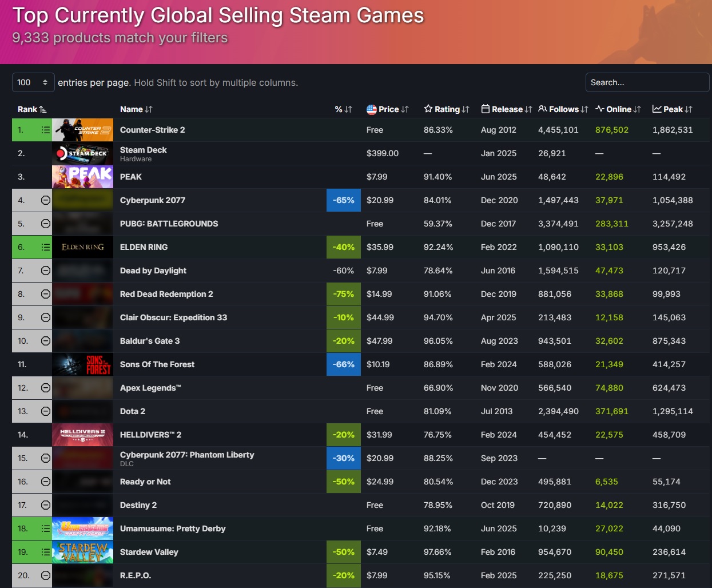The image size is (712, 588).
Task: Open Stardew Valley game link
Action: pos(149,552)
